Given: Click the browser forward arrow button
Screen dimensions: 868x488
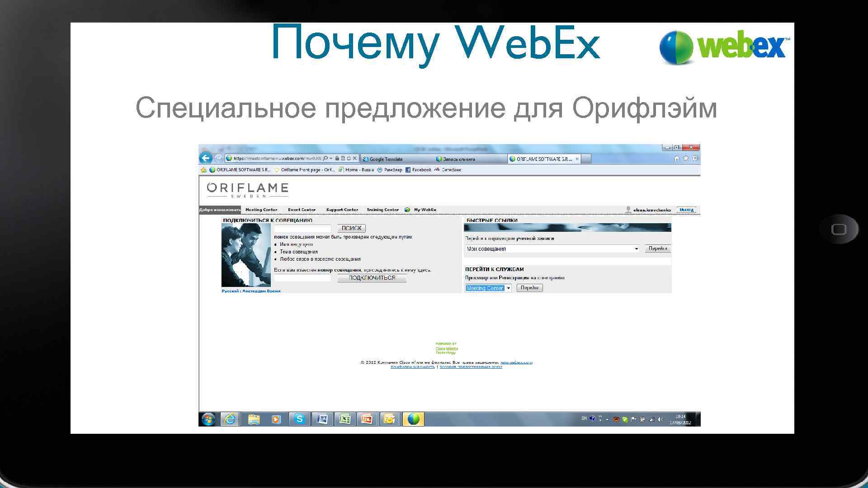Looking at the screenshot, I should pyautogui.click(x=218, y=158).
